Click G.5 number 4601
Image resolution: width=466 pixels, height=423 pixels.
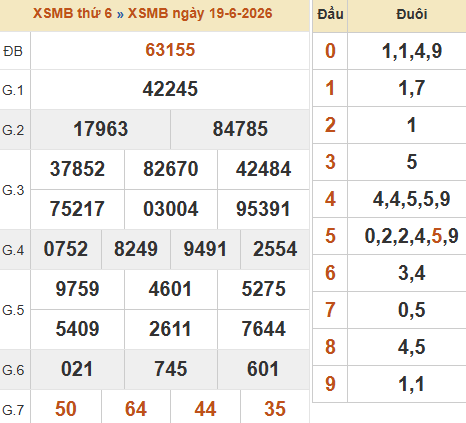coord(170,289)
